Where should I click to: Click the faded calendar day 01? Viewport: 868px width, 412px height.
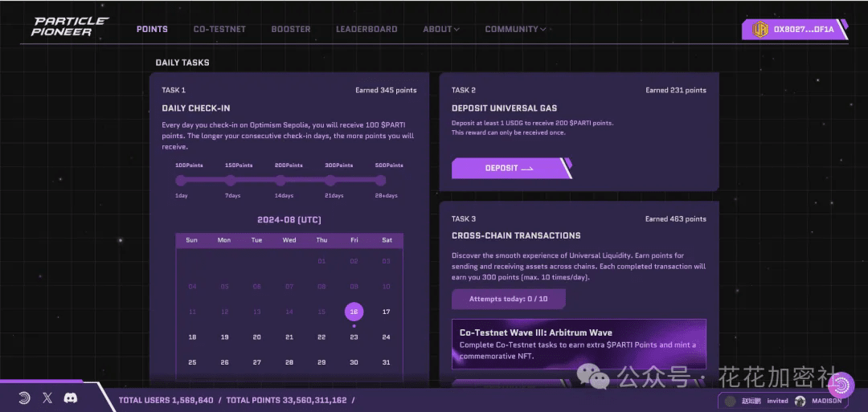tap(321, 261)
